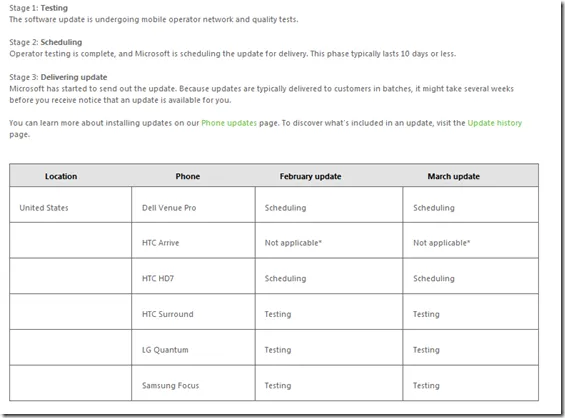Click HTC Arrive March Not applicable cell

point(471,240)
